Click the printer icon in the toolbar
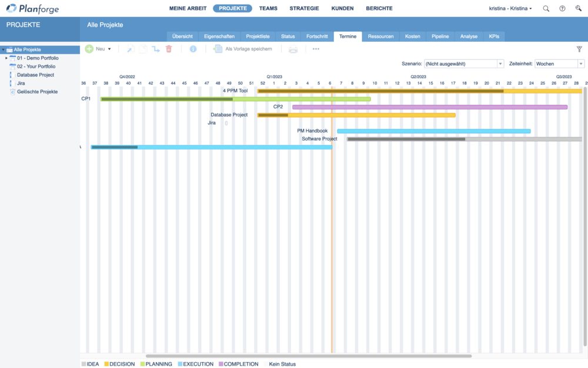 (293, 49)
